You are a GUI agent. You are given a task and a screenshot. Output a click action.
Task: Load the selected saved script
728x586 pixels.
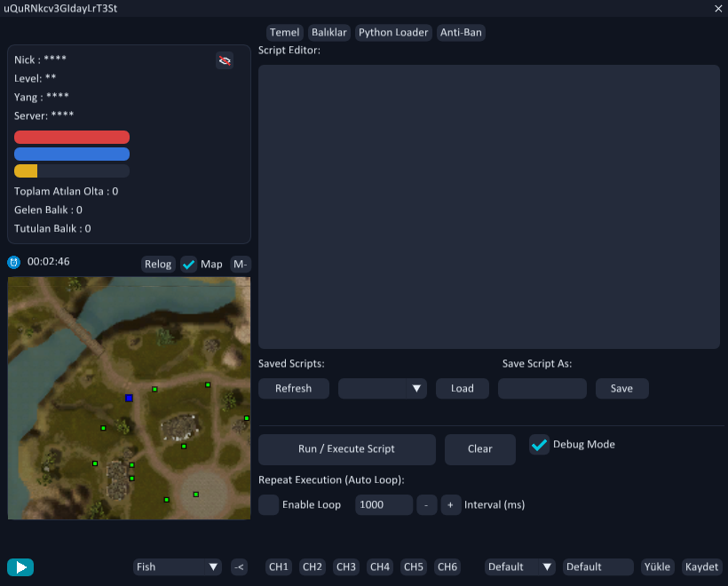coord(463,389)
